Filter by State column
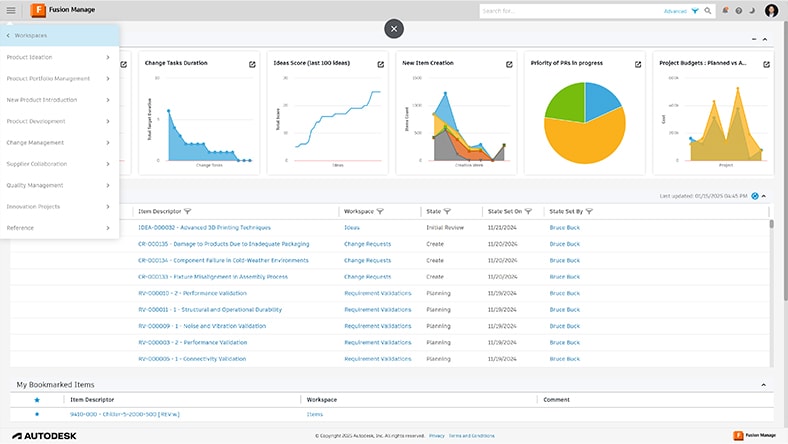The width and height of the screenshot is (788, 444). click(447, 212)
